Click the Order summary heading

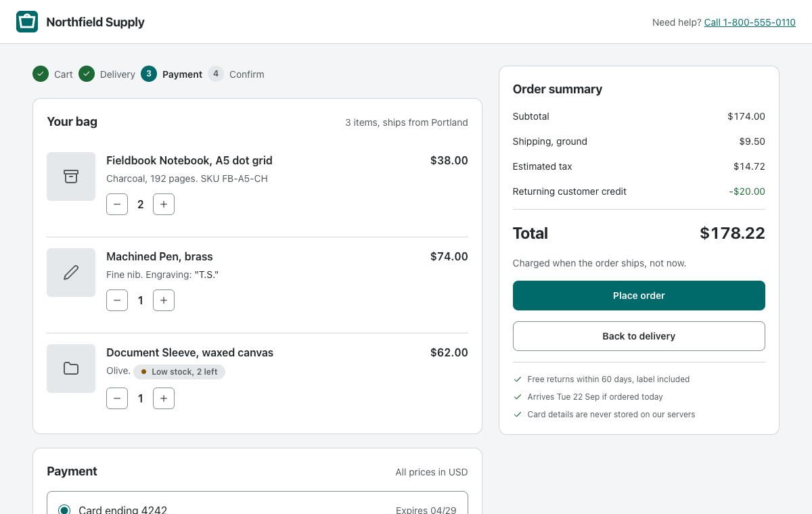click(x=558, y=89)
